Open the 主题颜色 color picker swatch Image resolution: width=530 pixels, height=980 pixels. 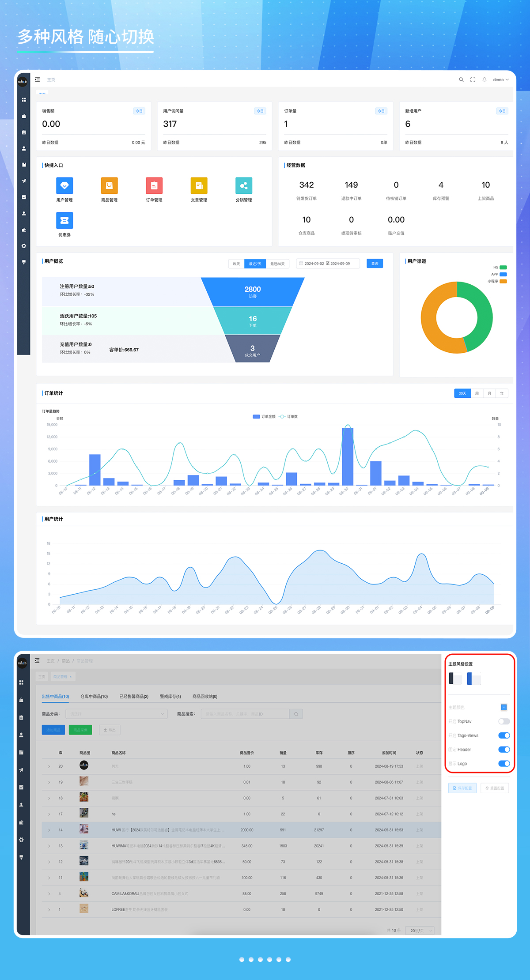pyautogui.click(x=504, y=707)
